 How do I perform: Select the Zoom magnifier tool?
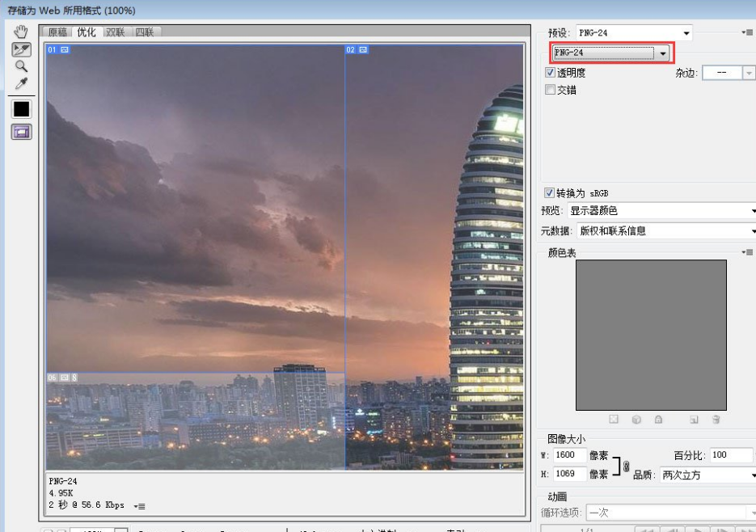21,66
